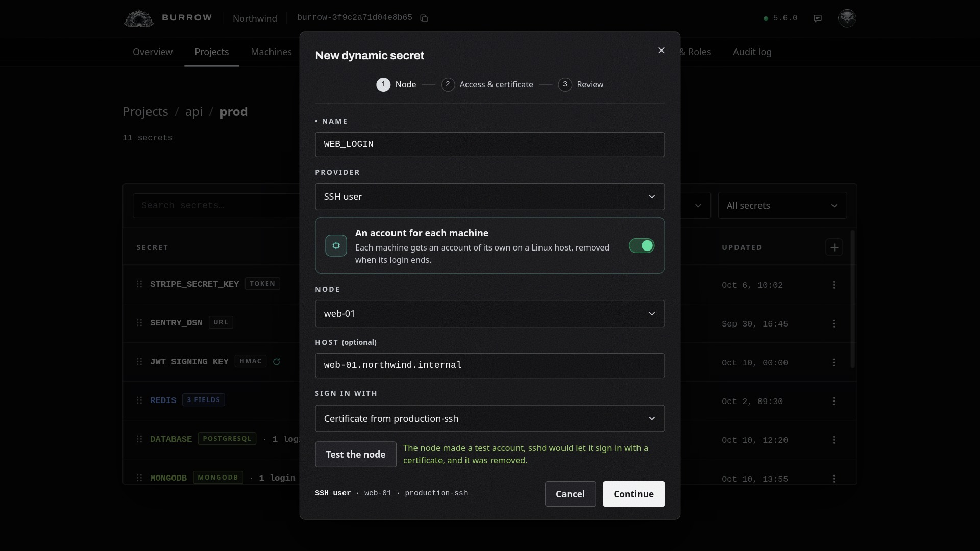980x551 pixels.
Task: Grab the DATABASE drag handle
Action: pyautogui.click(x=139, y=439)
